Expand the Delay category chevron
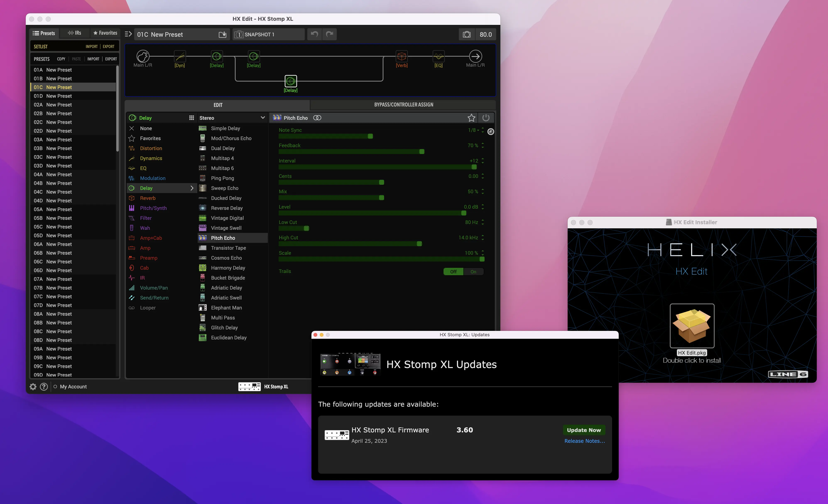828x504 pixels. coord(192,188)
